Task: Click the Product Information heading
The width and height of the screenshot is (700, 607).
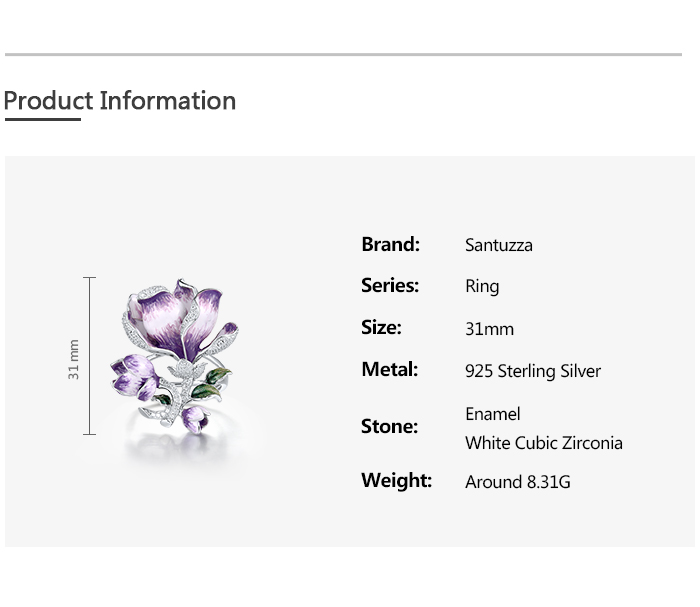Action: pos(120,101)
